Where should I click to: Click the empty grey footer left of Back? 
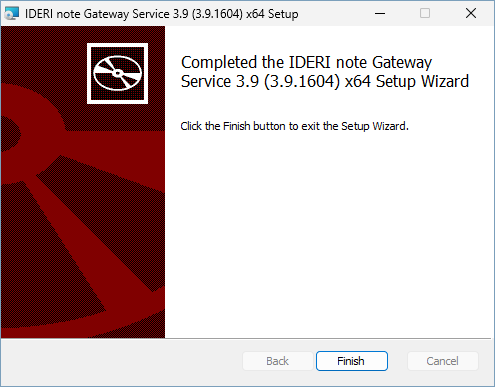(122, 362)
